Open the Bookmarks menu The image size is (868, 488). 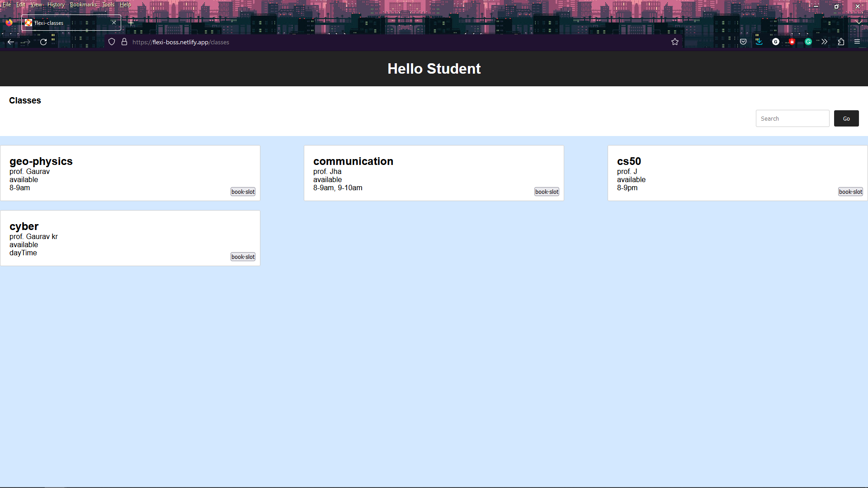coord(83,4)
